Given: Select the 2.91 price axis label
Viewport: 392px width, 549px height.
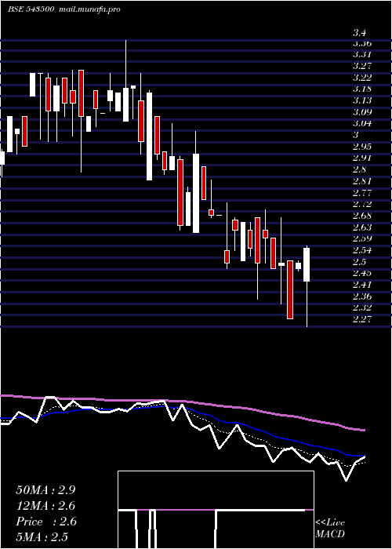Looking at the screenshot, I should (362, 158).
